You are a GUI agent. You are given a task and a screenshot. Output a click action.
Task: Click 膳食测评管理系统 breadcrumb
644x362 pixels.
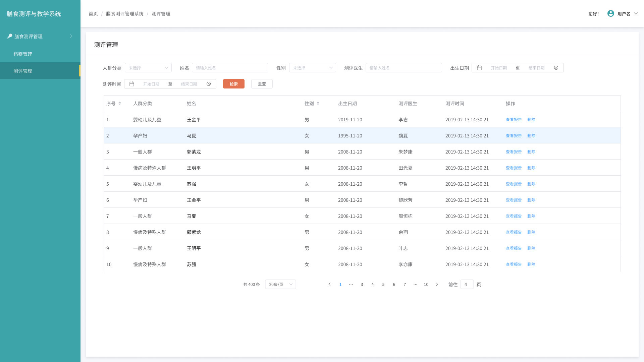click(125, 14)
